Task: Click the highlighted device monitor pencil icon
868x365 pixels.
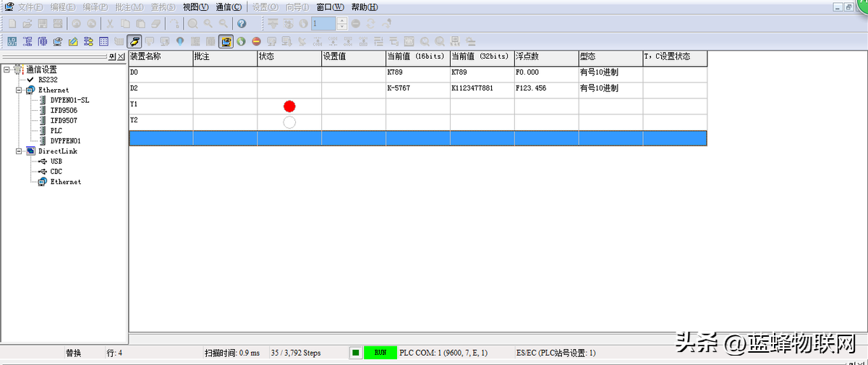Action: click(134, 41)
